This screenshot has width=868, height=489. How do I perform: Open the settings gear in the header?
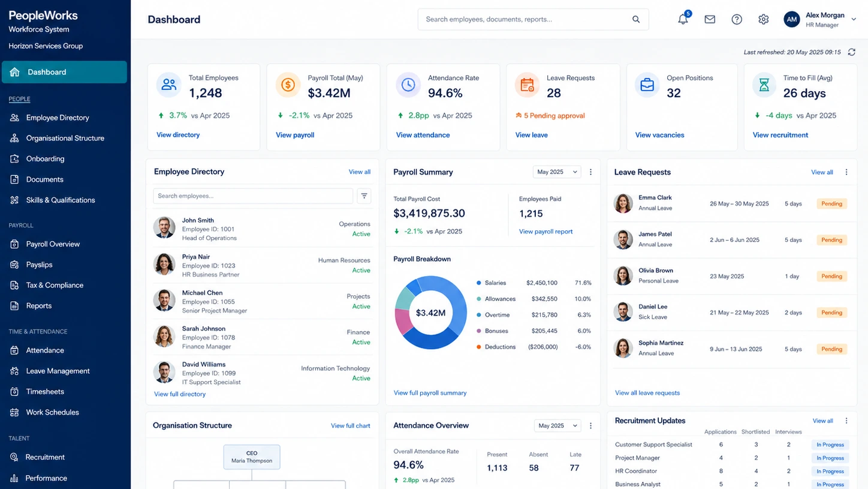point(763,19)
